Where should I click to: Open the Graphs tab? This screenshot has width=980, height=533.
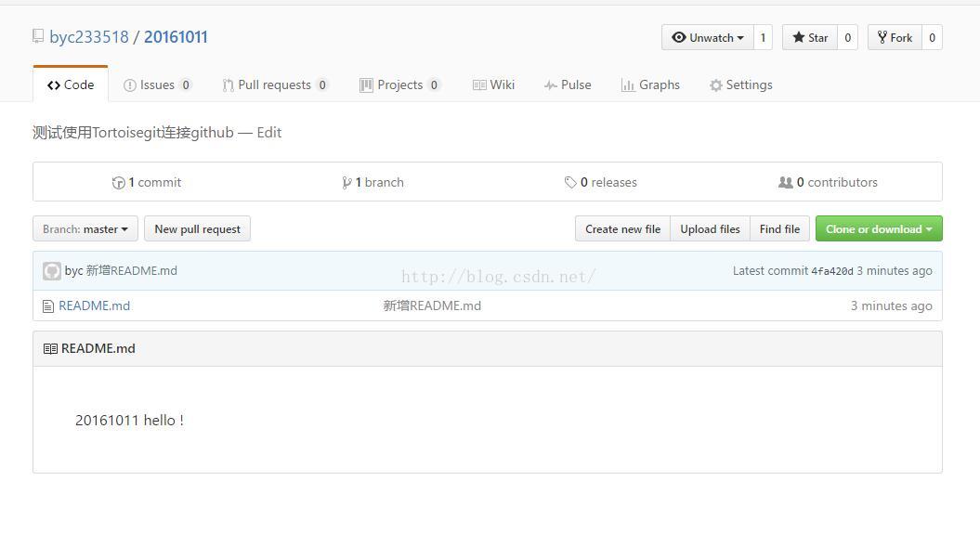(650, 84)
